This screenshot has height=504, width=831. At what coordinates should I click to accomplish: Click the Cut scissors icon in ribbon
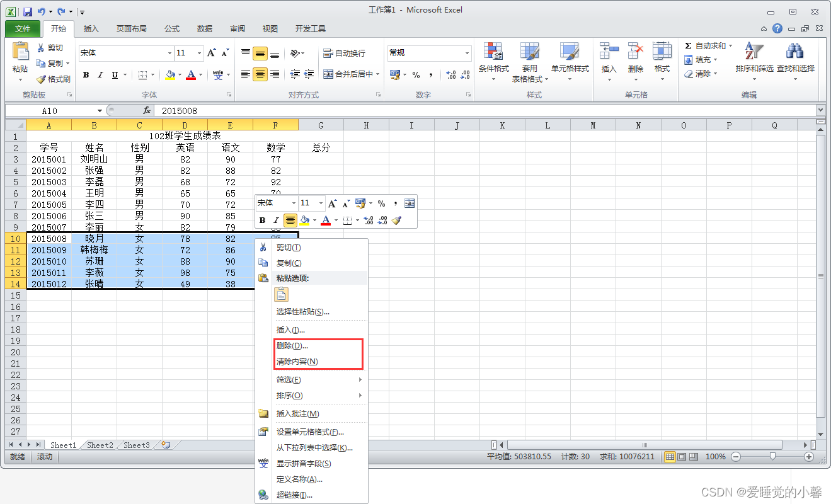41,48
